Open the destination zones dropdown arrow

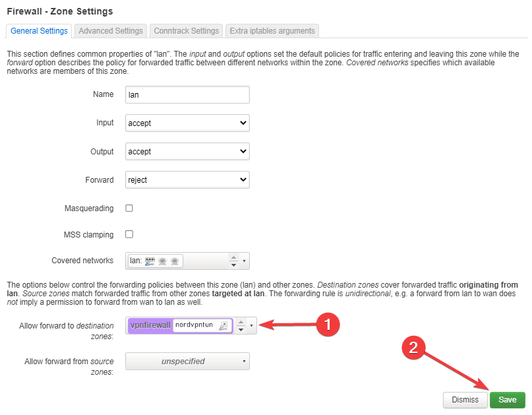point(251,325)
